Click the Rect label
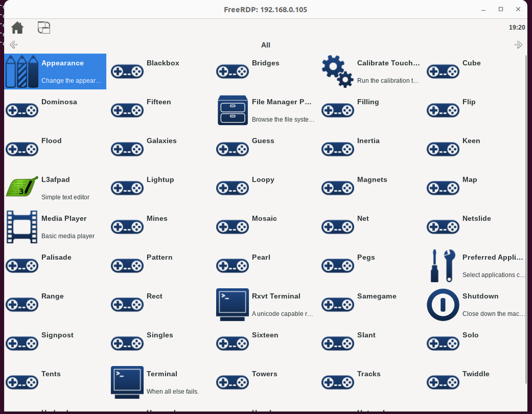 click(x=154, y=296)
